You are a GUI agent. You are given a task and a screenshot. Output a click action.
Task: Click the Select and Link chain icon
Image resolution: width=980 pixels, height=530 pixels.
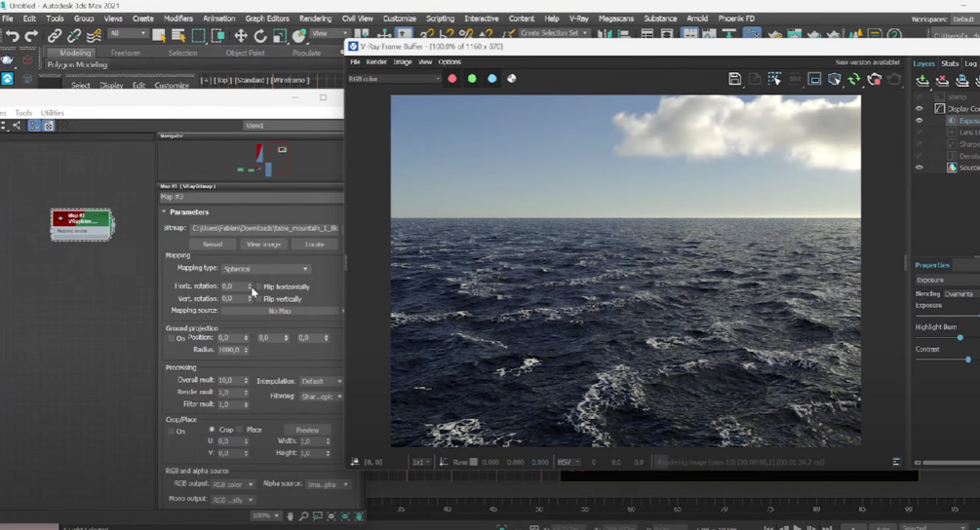pyautogui.click(x=55, y=36)
